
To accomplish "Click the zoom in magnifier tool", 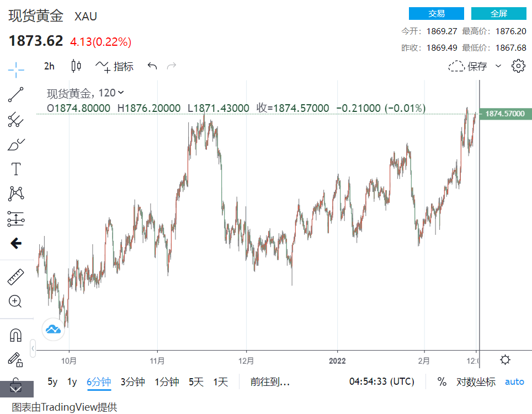I will pyautogui.click(x=16, y=302).
